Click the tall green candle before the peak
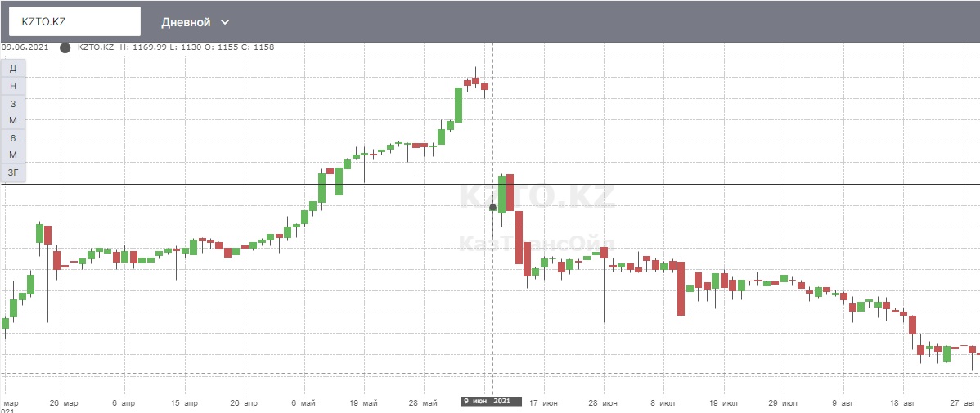This screenshot has height=413, width=980. [x=459, y=105]
